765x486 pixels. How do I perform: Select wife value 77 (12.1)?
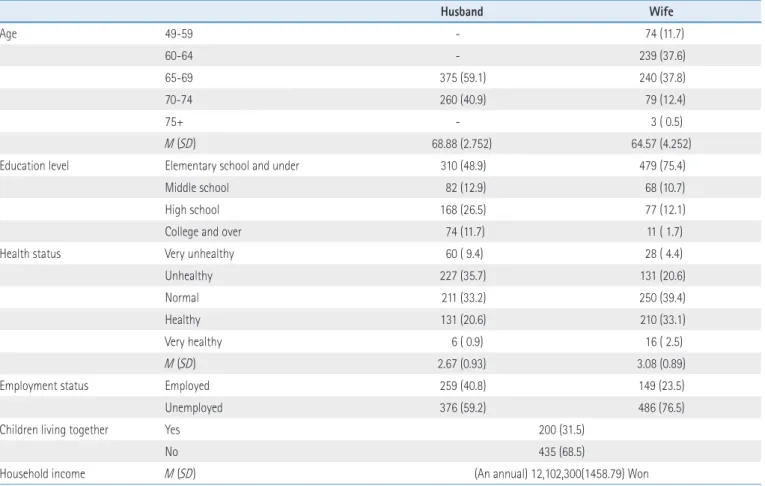point(665,209)
